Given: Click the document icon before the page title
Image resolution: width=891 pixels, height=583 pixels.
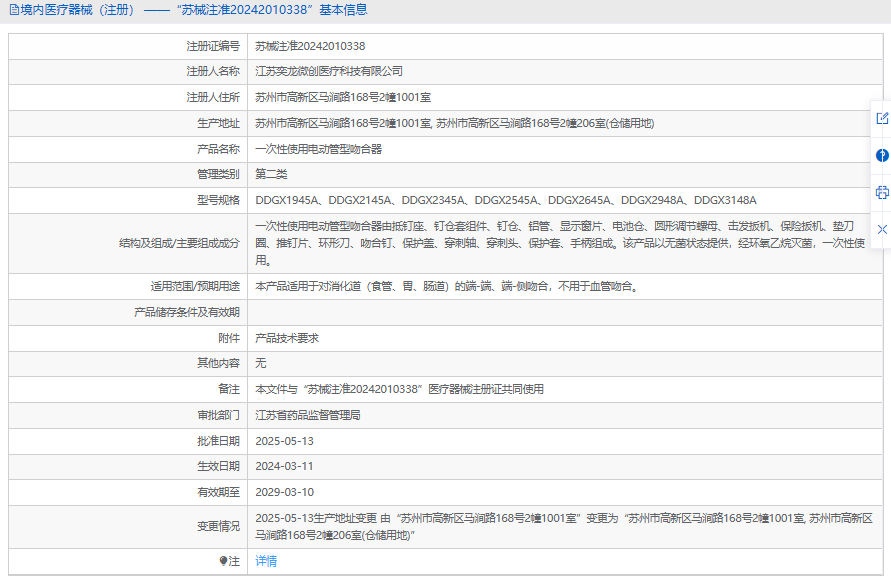Looking at the screenshot, I should 14,10.
